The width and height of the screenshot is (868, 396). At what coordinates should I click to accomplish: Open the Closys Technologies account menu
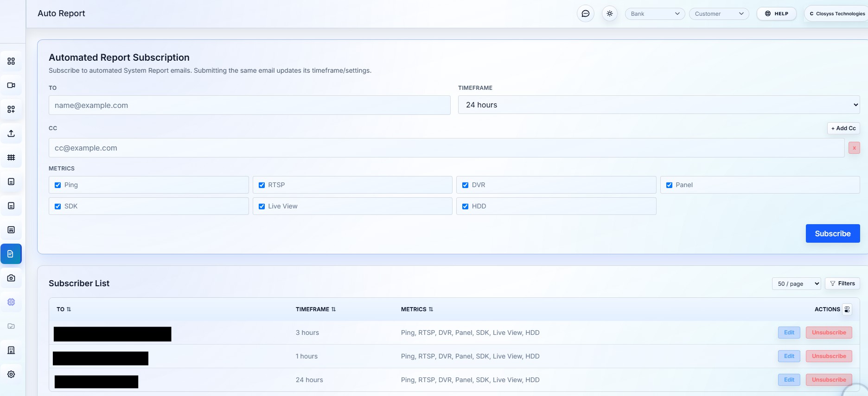pyautogui.click(x=836, y=14)
